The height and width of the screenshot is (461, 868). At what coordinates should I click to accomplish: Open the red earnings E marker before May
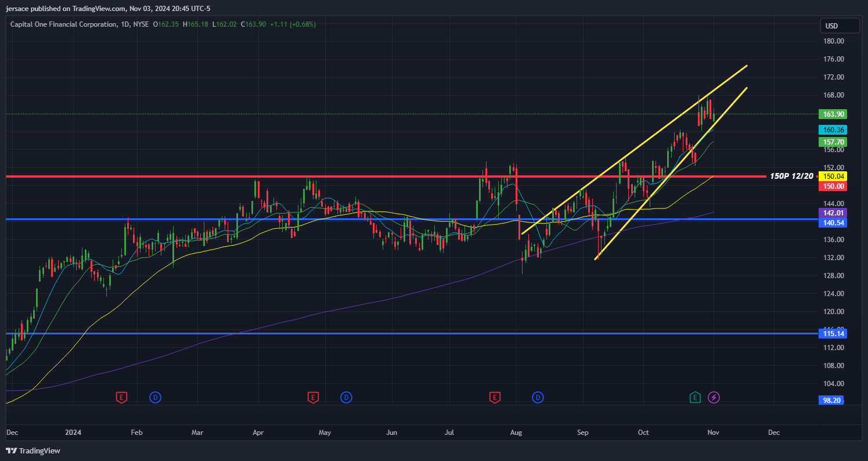click(313, 398)
